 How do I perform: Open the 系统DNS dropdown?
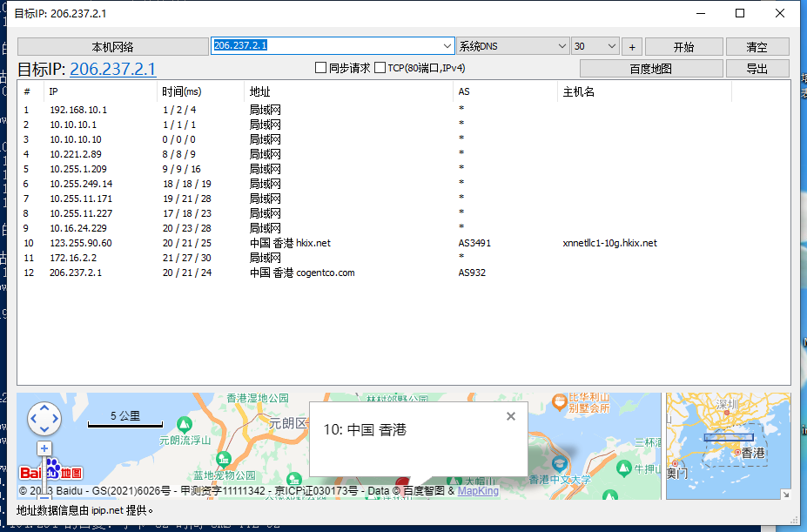click(562, 46)
